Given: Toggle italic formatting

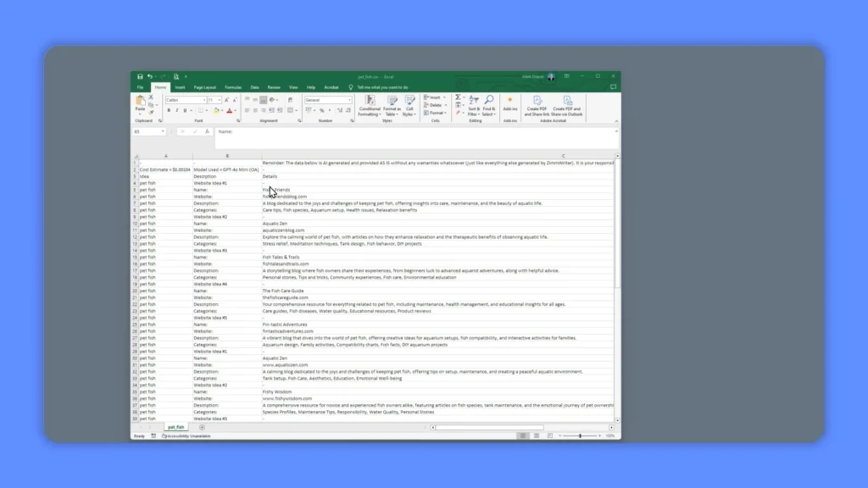Looking at the screenshot, I should pos(177,110).
